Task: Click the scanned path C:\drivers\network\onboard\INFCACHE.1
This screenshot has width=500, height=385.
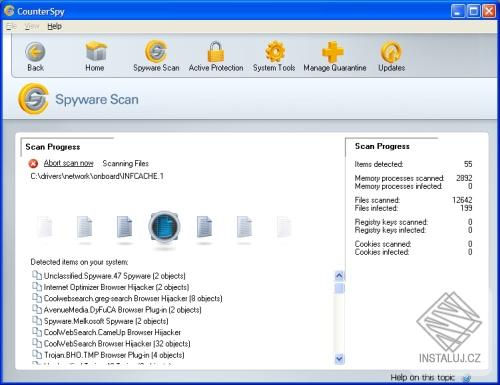Action: point(97,176)
